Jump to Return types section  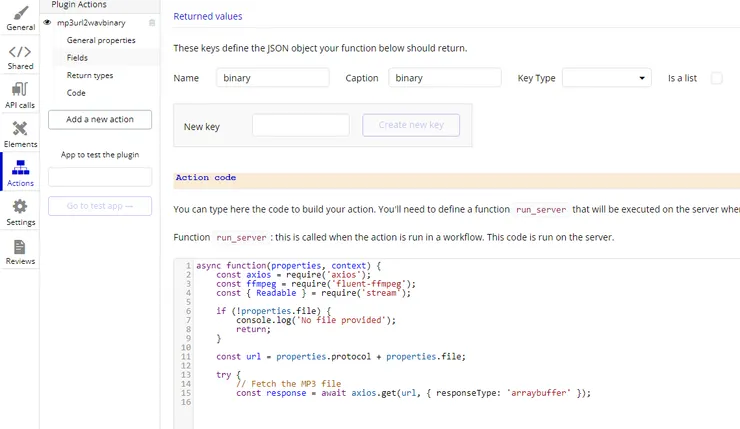coord(90,75)
